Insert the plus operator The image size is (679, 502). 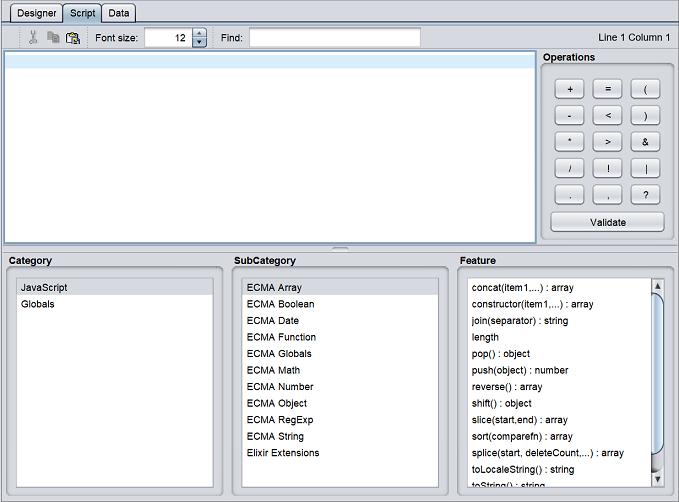tap(569, 88)
